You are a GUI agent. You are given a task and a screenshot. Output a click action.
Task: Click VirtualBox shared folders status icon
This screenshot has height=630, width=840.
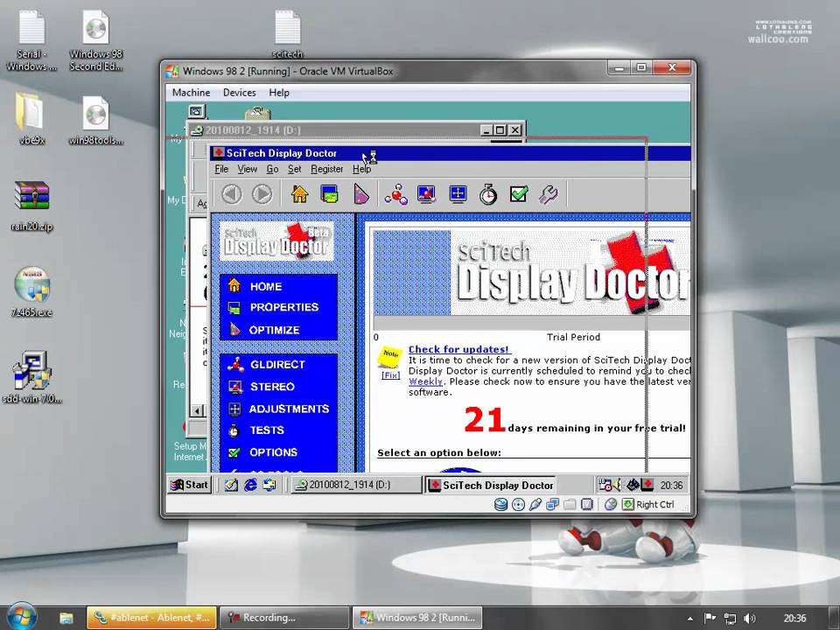tap(570, 505)
